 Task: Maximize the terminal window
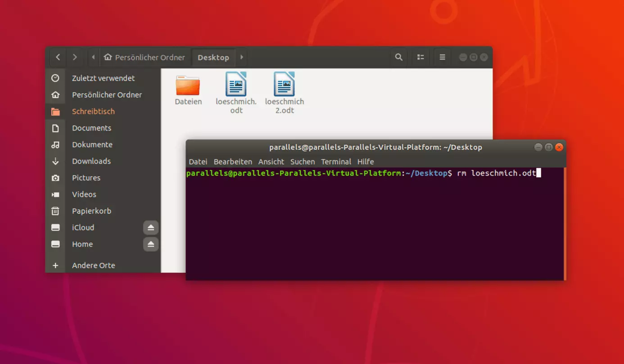click(548, 147)
